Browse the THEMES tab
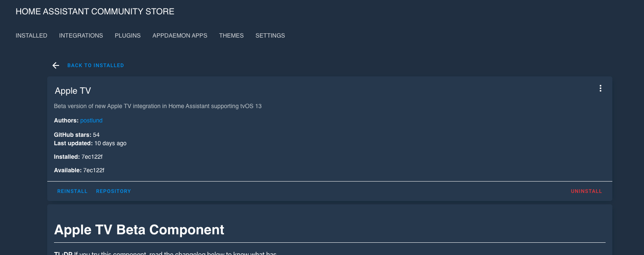Viewport: 644px width, 255px height. [231, 35]
